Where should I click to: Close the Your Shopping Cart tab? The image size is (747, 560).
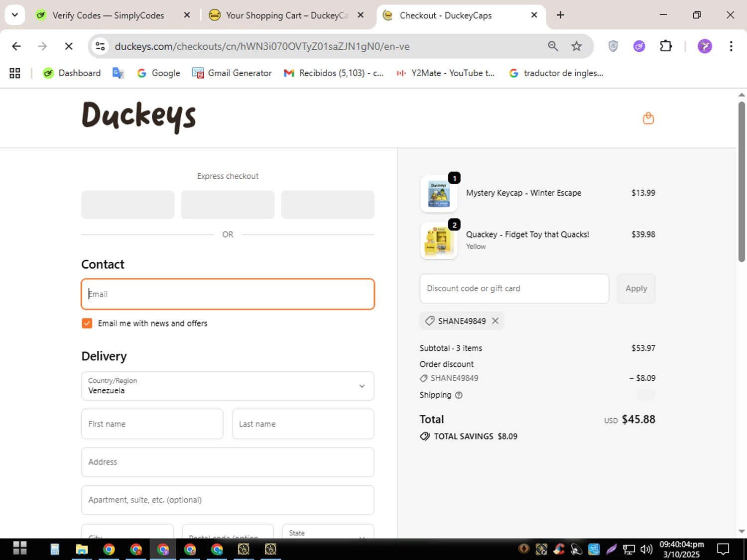pyautogui.click(x=361, y=15)
